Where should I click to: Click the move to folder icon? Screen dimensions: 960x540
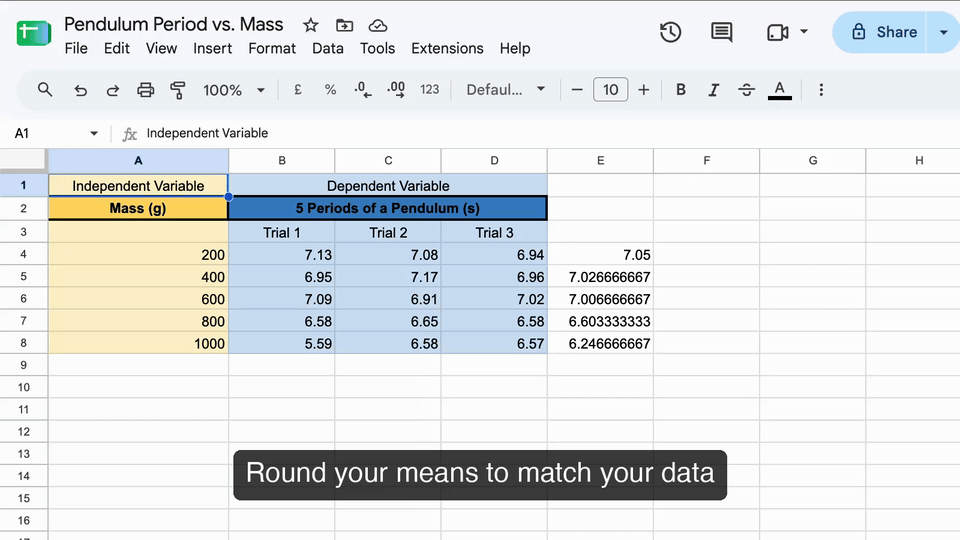point(345,25)
